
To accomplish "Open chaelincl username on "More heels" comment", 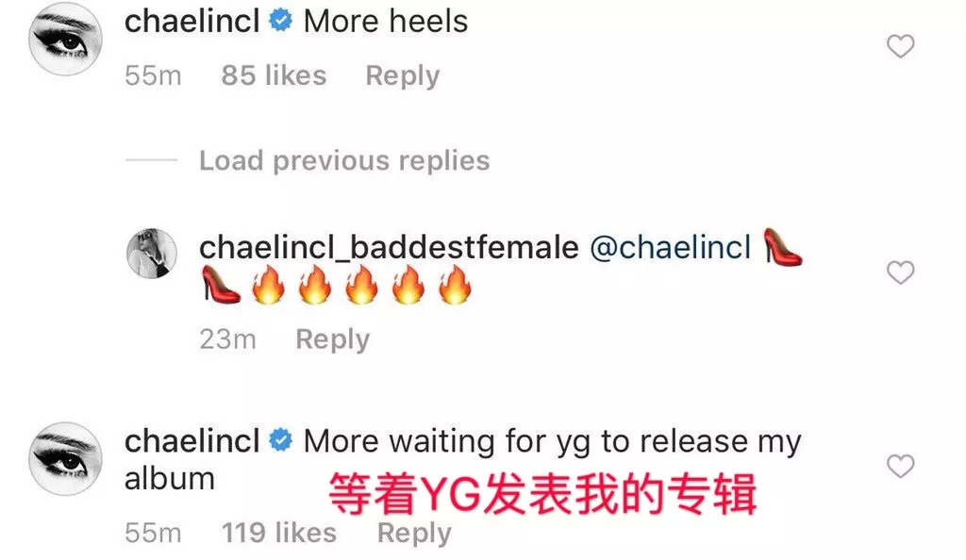I will click(192, 22).
